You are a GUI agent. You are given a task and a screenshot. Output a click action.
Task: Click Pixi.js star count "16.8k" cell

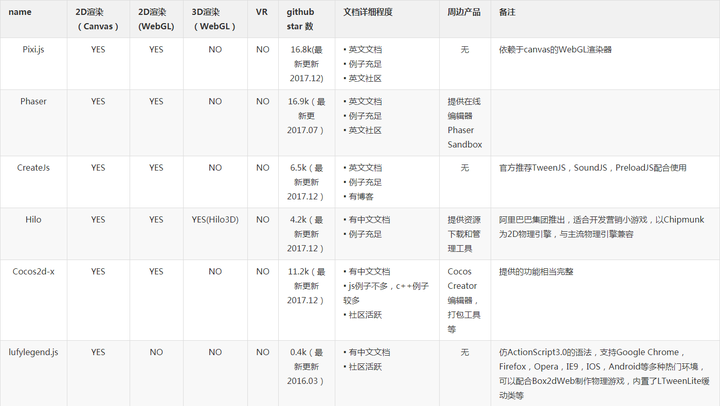(x=306, y=64)
